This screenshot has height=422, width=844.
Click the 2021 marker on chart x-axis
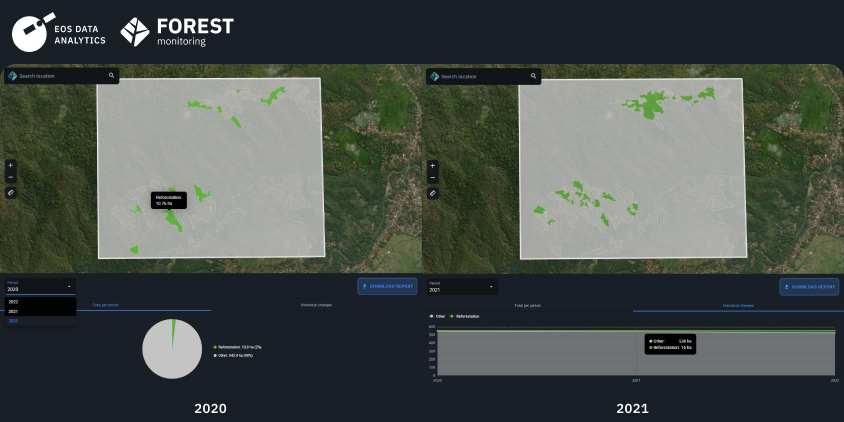tap(636, 380)
